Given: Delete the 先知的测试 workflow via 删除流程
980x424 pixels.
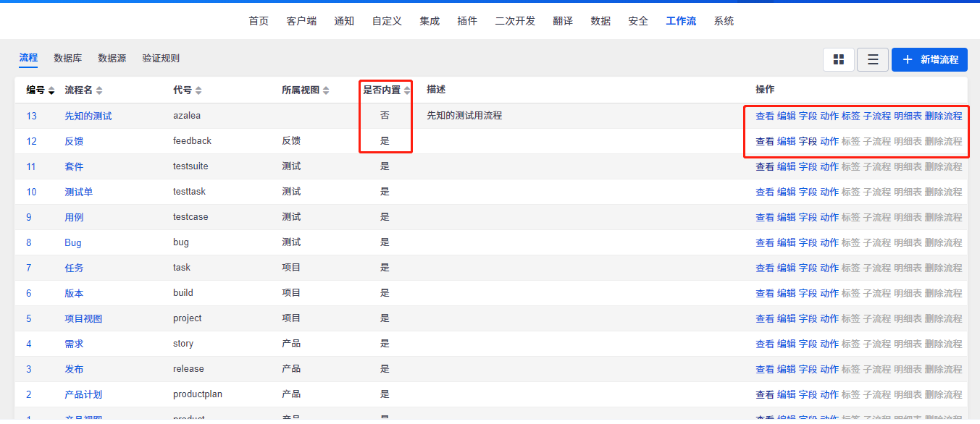Looking at the screenshot, I should pos(943,116).
